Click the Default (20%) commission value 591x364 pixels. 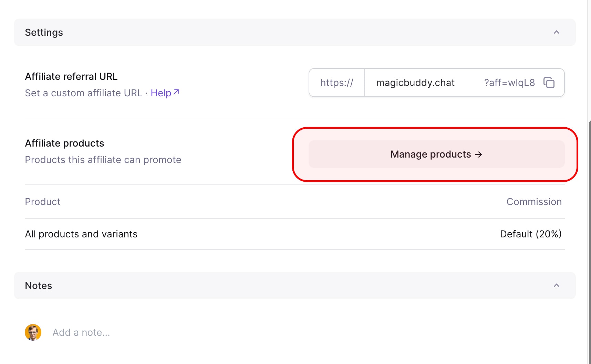click(530, 234)
